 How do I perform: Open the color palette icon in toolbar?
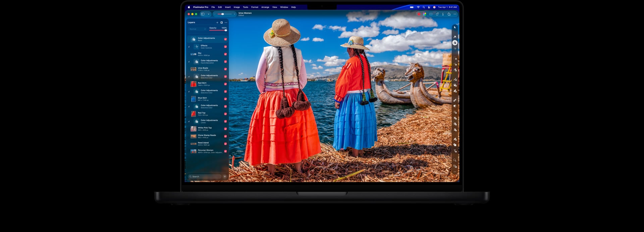(x=425, y=14)
